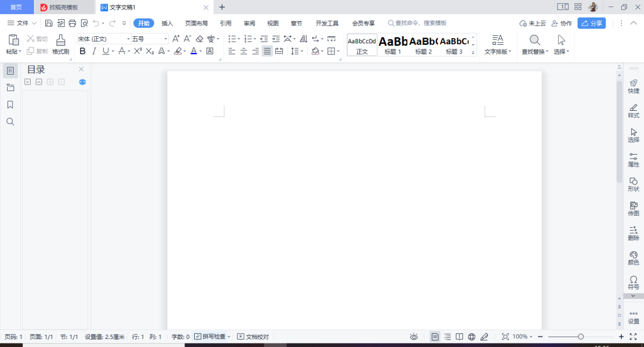644x347 pixels.
Task: Align text left
Action: tap(232, 51)
